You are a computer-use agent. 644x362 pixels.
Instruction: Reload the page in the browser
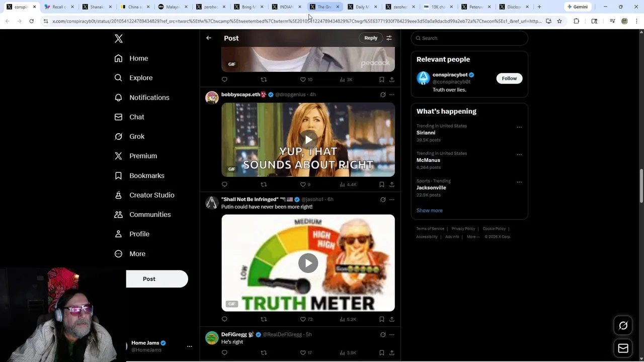[x=31, y=21]
